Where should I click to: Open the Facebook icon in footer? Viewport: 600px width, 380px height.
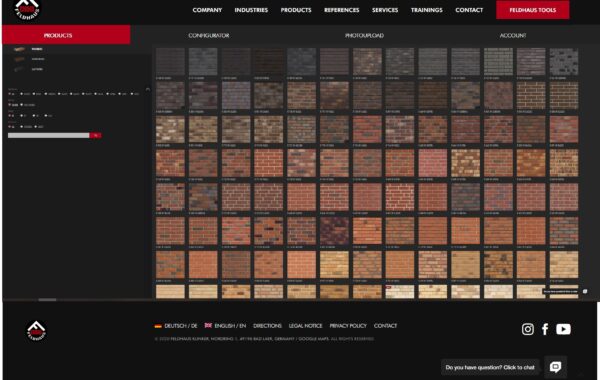pyautogui.click(x=545, y=329)
